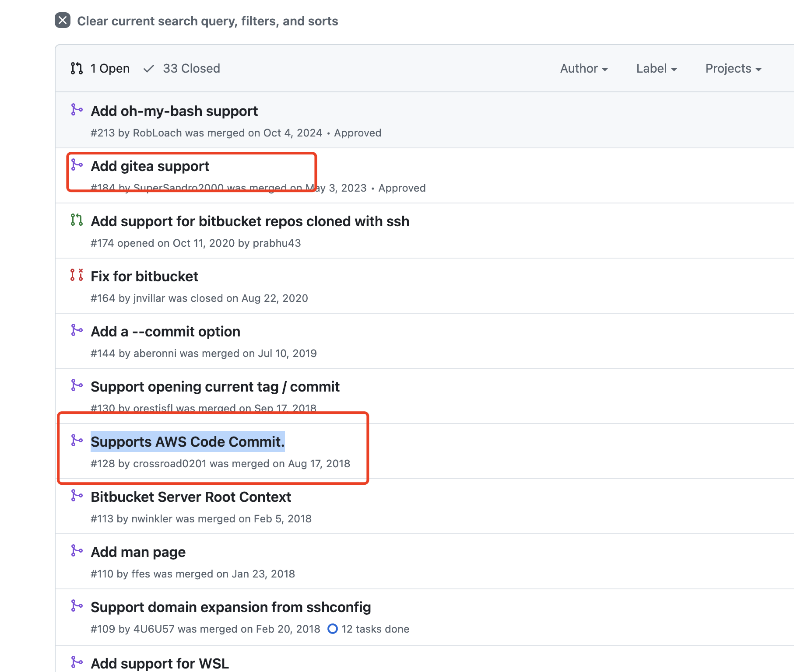794x672 pixels.
Task: Click closed PR icon beside Fix for bitbucket
Action: [x=77, y=275]
